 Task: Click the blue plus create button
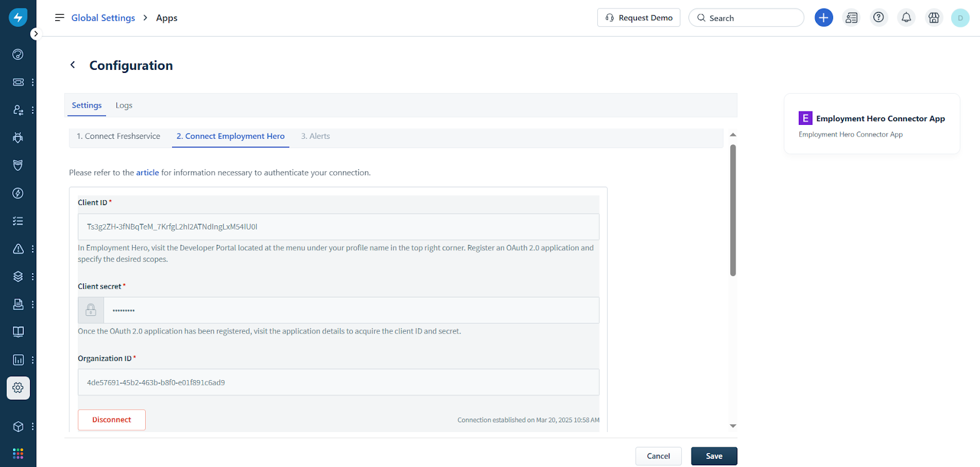click(824, 18)
